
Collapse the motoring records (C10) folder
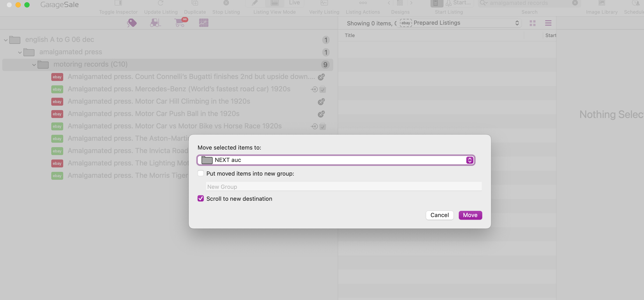34,65
